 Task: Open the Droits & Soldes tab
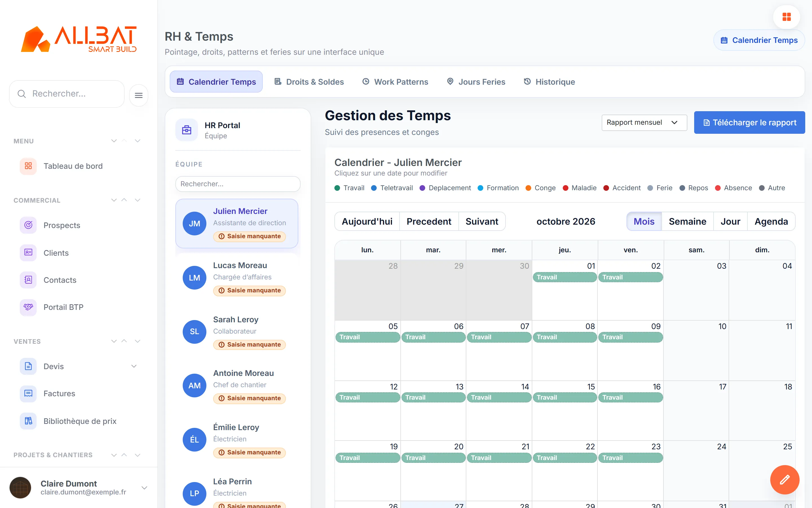pyautogui.click(x=309, y=82)
